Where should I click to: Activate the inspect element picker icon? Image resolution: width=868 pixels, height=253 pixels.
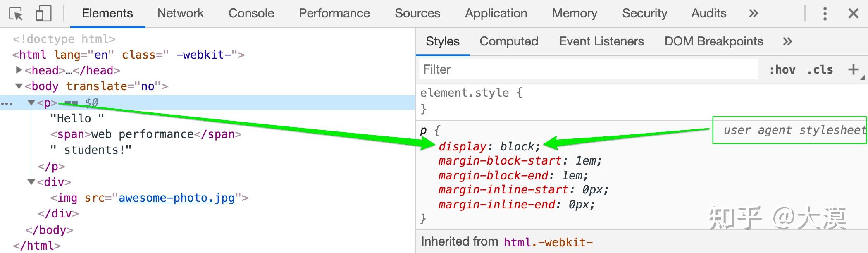(16, 14)
